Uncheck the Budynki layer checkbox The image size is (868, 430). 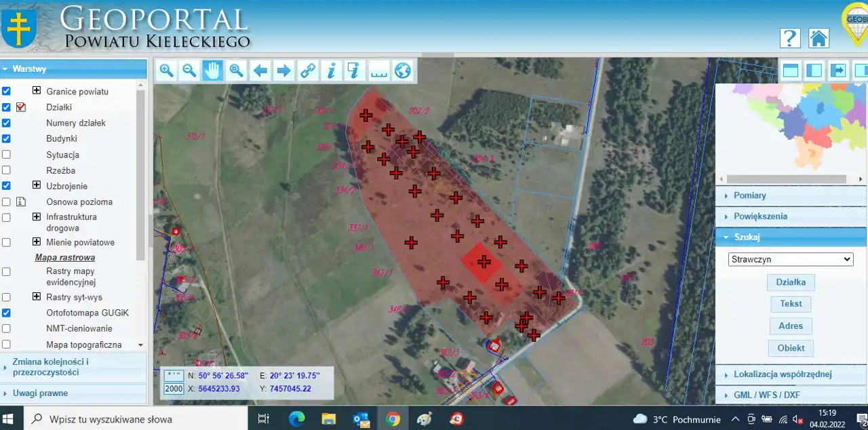6,138
